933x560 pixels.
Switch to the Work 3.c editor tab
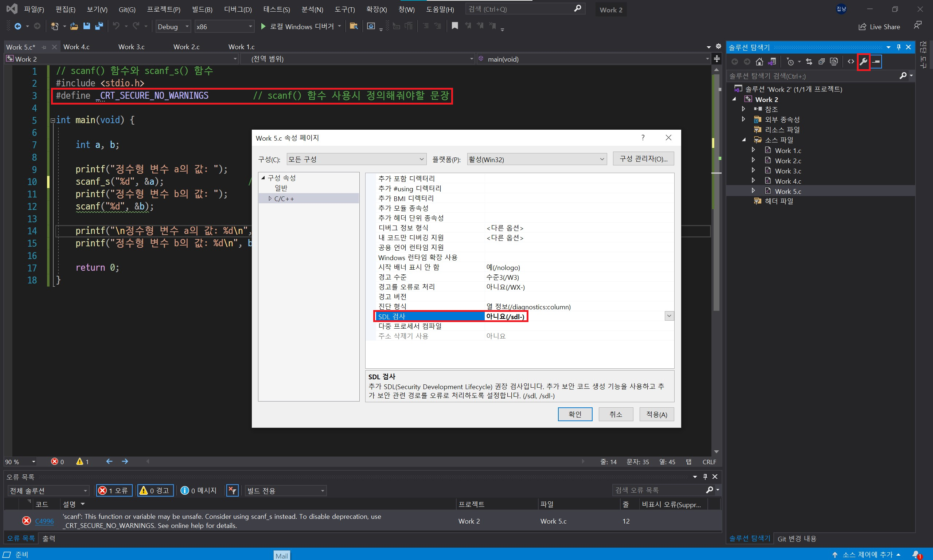(131, 47)
